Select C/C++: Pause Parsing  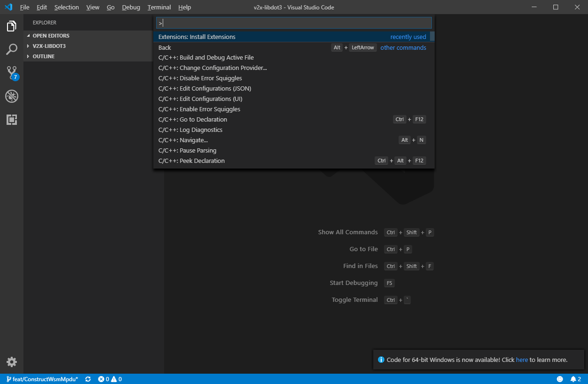(292, 151)
